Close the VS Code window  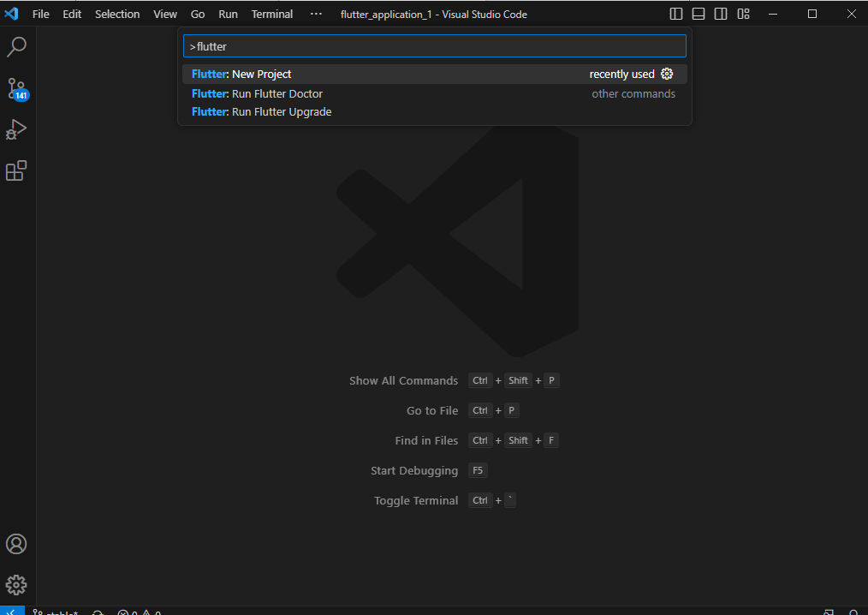point(852,14)
